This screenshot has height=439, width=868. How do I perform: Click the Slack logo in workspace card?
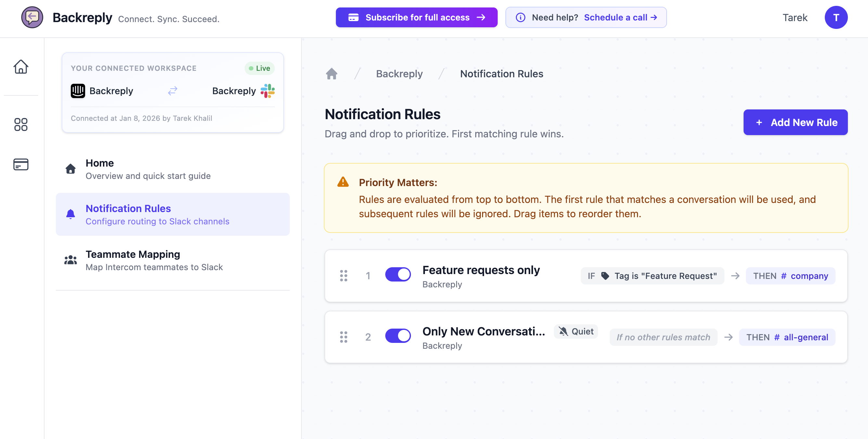click(x=267, y=91)
